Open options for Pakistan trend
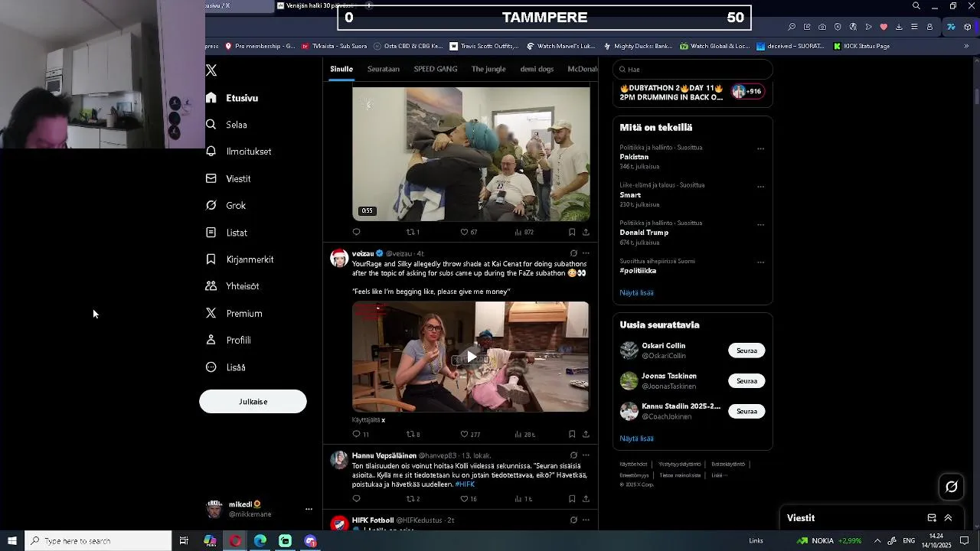Viewport: 980px width, 551px height. pos(760,148)
